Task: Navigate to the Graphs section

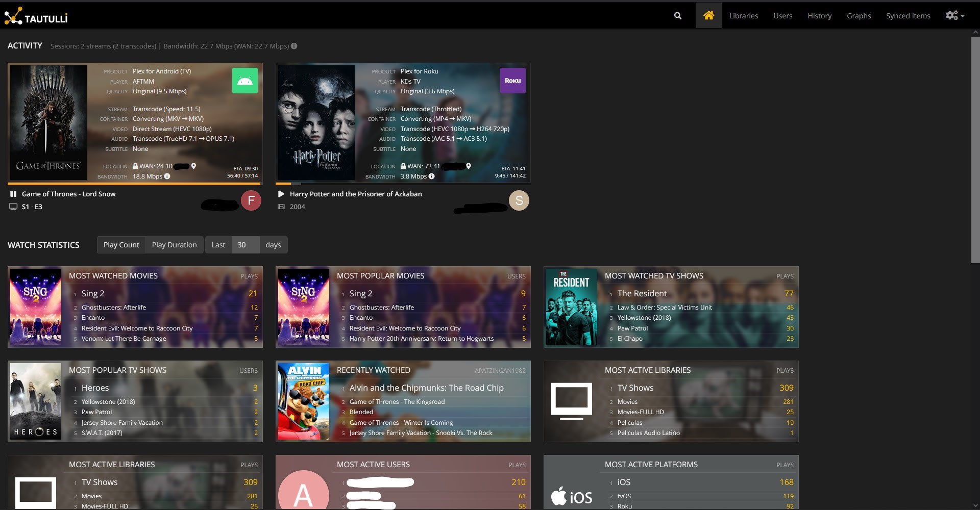Action: tap(859, 15)
